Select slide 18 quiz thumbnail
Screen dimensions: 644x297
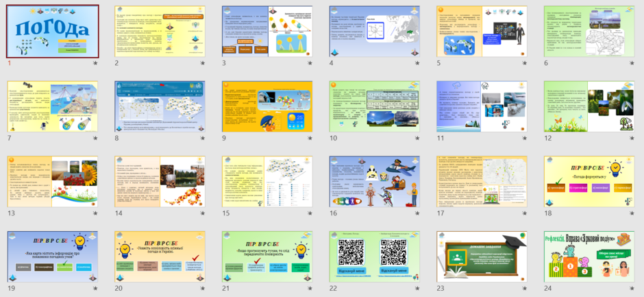pyautogui.click(x=589, y=181)
